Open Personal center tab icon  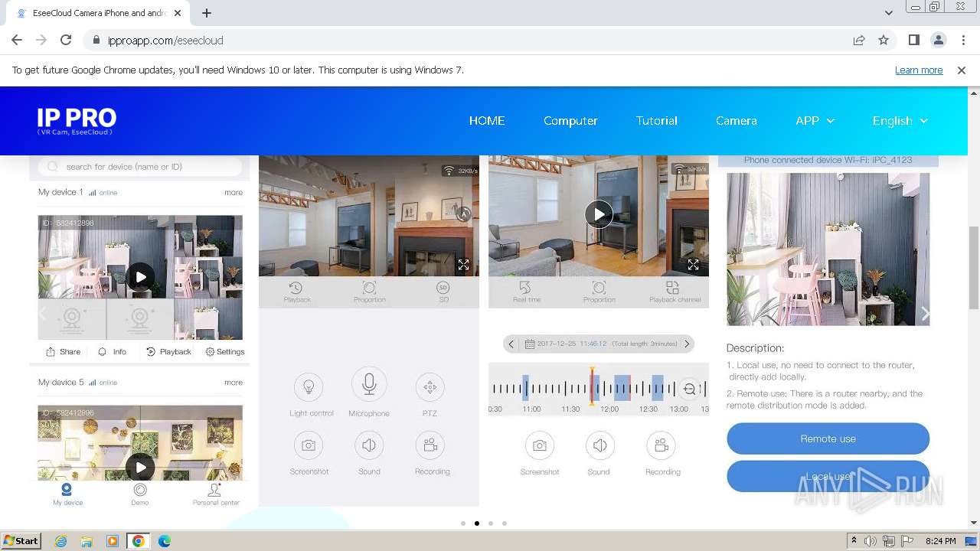point(215,490)
